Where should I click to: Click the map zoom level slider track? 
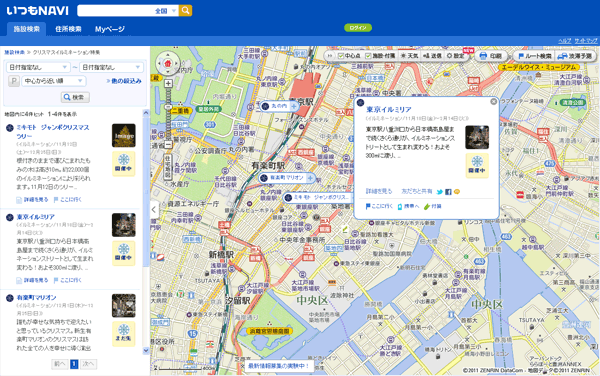pos(168,114)
